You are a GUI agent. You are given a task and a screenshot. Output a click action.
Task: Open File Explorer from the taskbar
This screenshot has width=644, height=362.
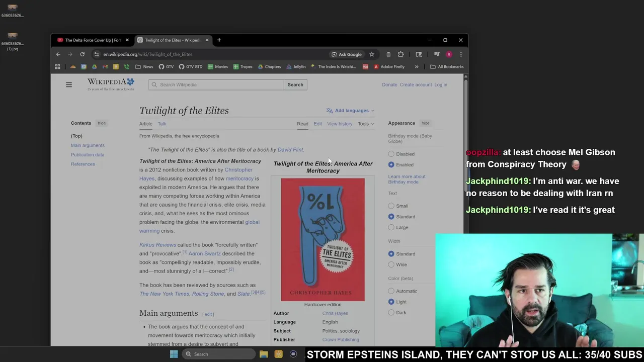[264, 354]
